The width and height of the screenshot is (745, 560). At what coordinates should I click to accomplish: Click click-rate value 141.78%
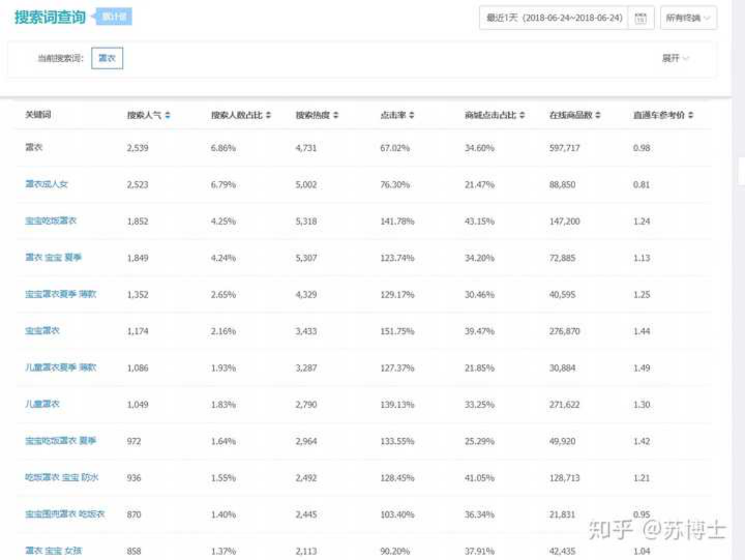click(x=397, y=221)
